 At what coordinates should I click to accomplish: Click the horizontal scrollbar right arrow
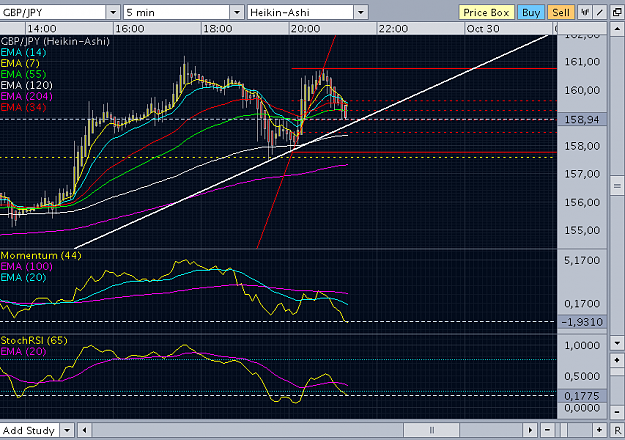coord(530,430)
